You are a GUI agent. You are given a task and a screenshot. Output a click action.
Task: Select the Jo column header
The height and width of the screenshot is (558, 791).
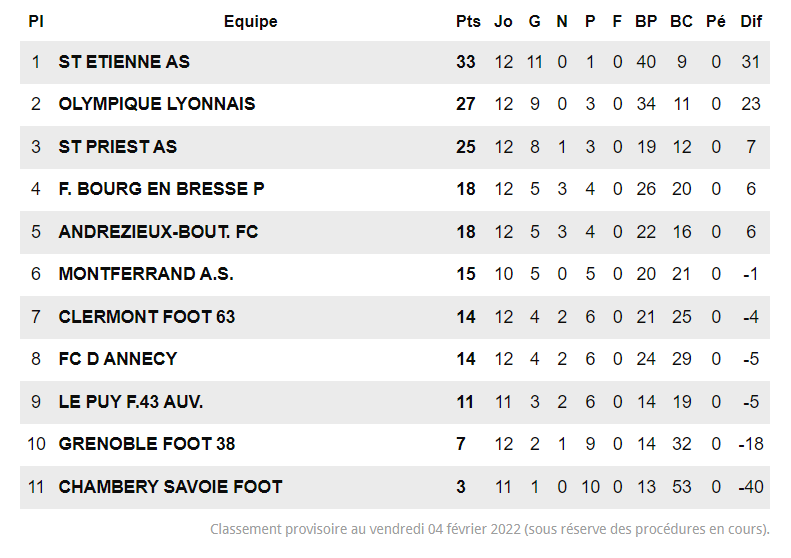(504, 22)
